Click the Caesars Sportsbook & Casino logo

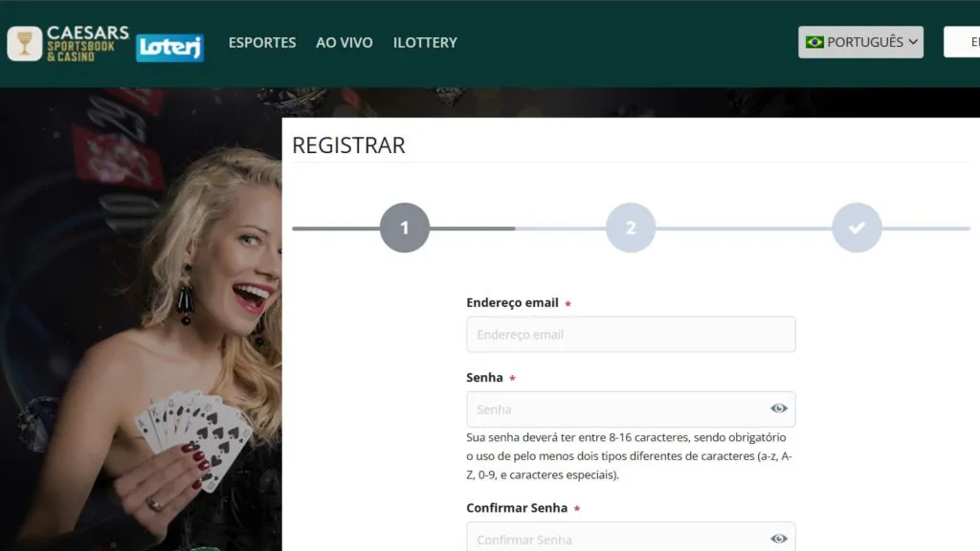click(x=68, y=43)
